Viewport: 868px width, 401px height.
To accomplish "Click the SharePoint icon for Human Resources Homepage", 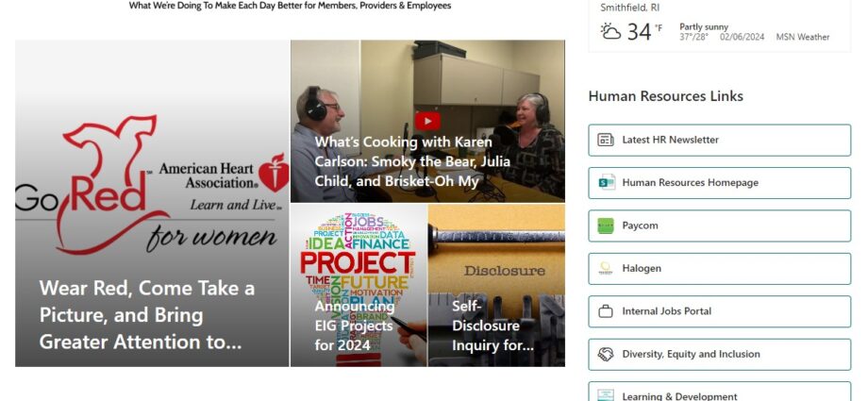I will coord(606,182).
